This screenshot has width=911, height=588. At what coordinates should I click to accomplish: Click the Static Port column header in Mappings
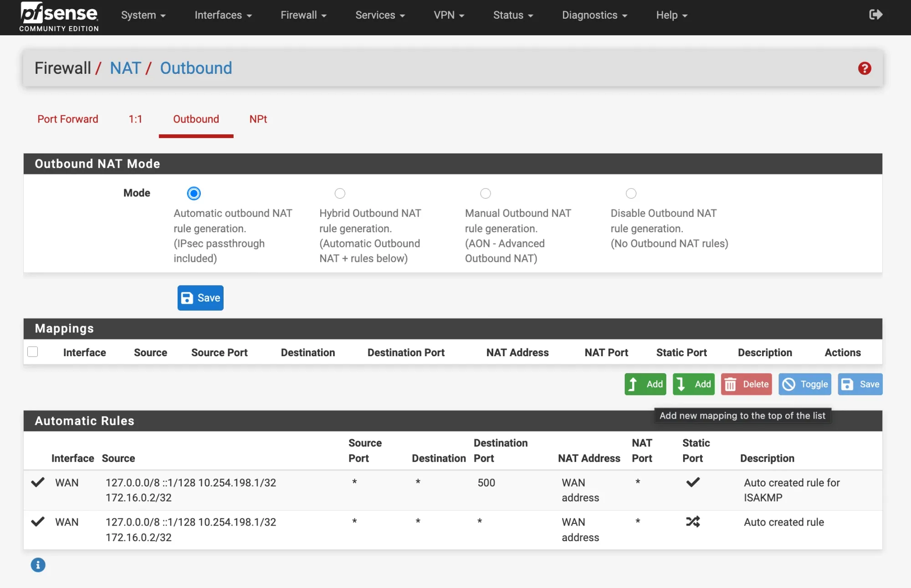click(x=681, y=353)
